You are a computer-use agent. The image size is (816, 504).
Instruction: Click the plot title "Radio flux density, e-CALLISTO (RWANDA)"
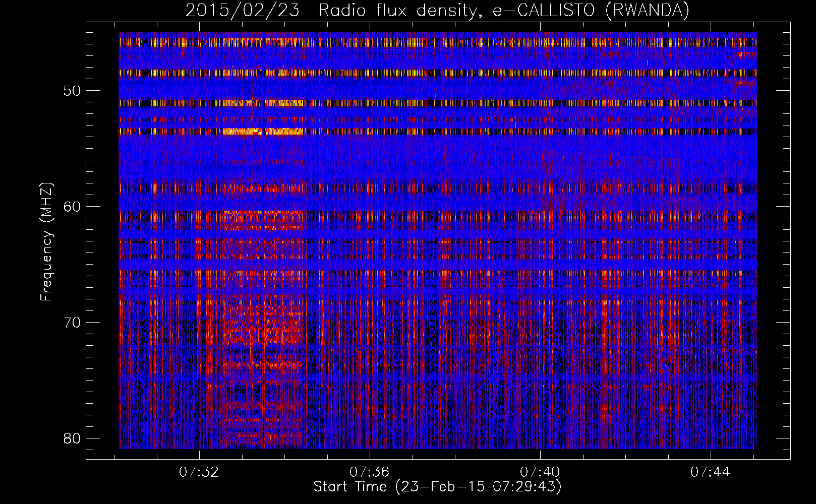[x=504, y=11]
